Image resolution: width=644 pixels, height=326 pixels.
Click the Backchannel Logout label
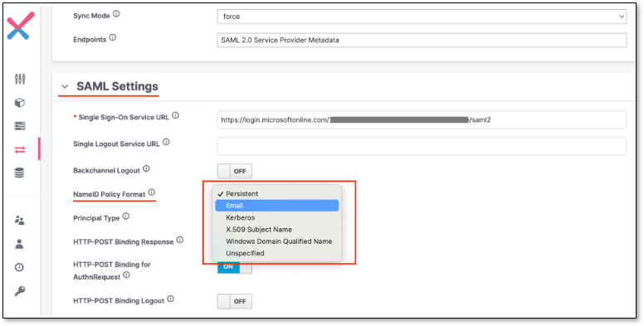point(106,170)
